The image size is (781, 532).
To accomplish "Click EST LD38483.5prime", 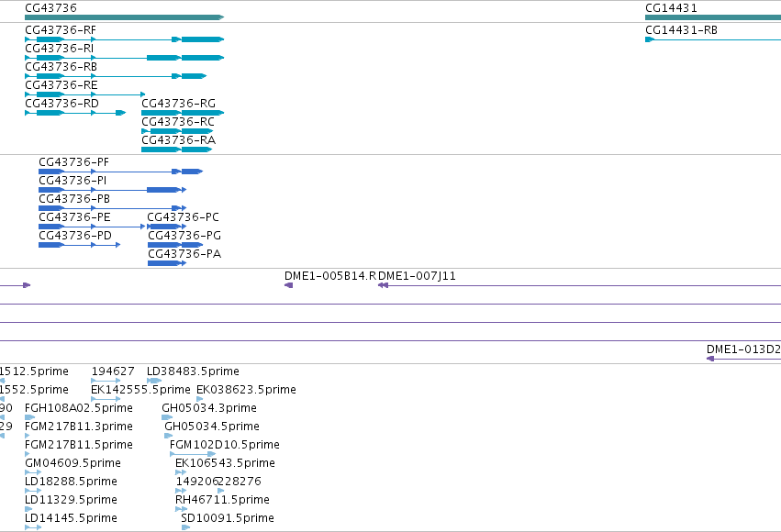I will tap(154, 382).
